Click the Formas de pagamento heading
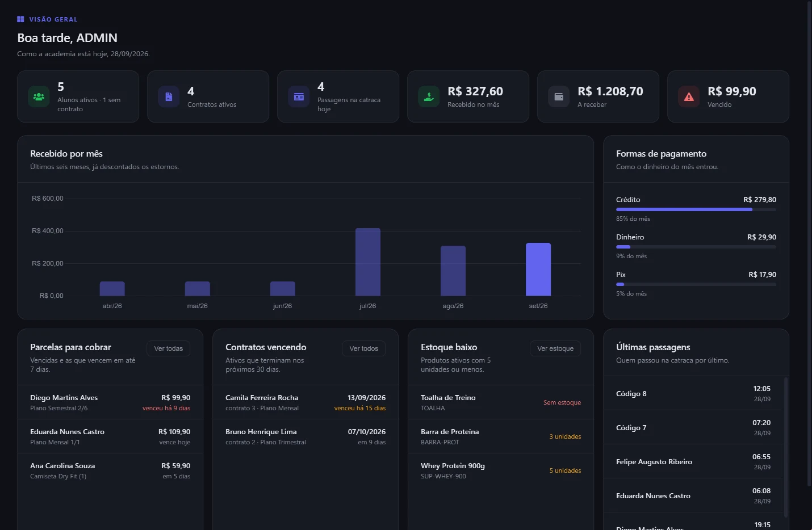This screenshot has width=812, height=530. [x=662, y=154]
